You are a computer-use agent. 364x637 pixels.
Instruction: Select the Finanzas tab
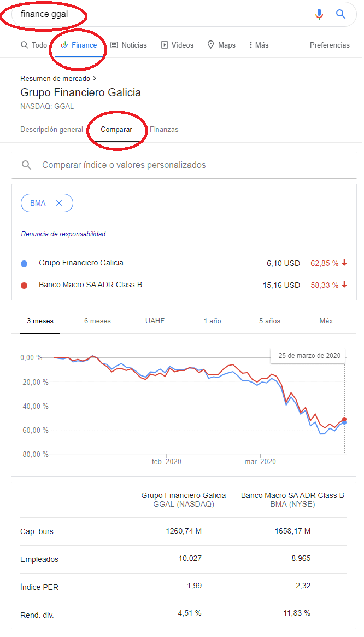(164, 129)
